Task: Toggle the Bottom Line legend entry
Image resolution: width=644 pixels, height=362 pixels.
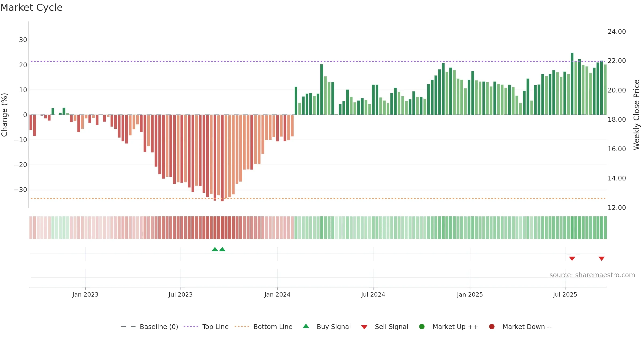Action: pyautogui.click(x=264, y=327)
